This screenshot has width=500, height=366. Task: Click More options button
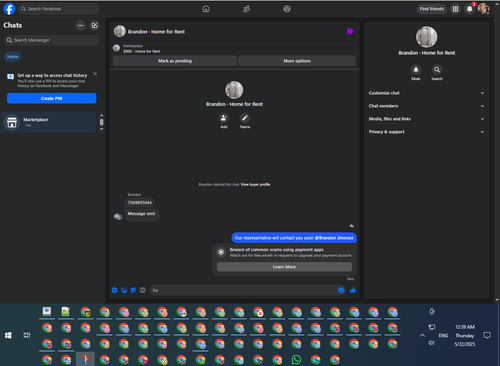(x=297, y=61)
